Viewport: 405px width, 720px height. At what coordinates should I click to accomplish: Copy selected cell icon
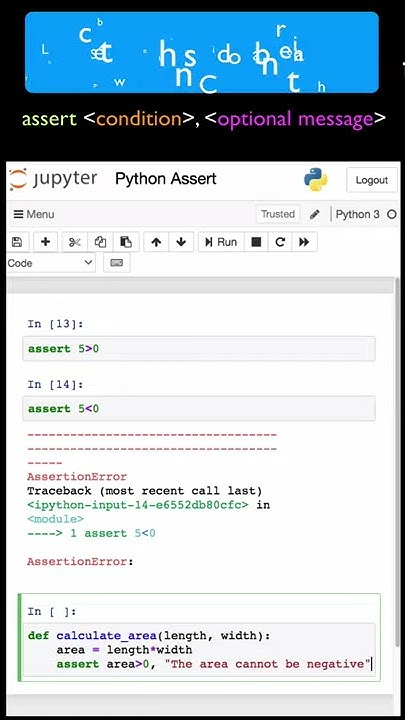[x=100, y=242]
